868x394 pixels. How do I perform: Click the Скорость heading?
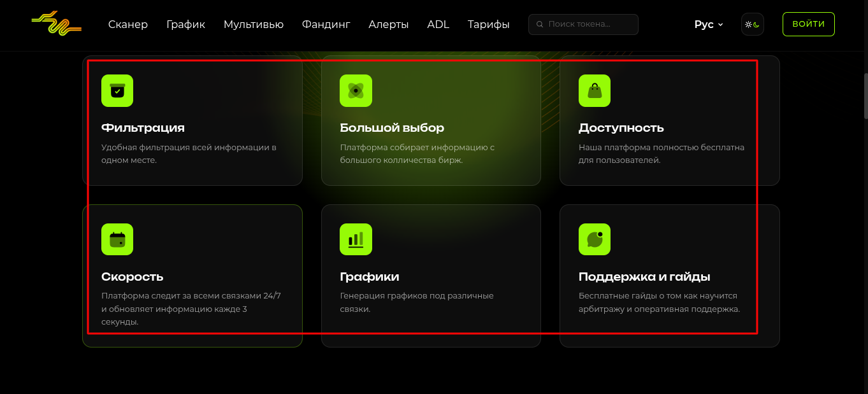[133, 277]
